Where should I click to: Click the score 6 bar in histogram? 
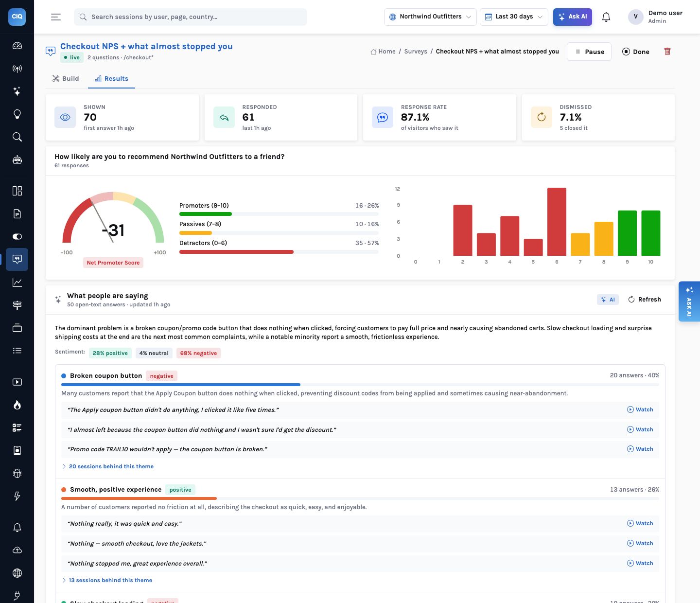pos(557,222)
